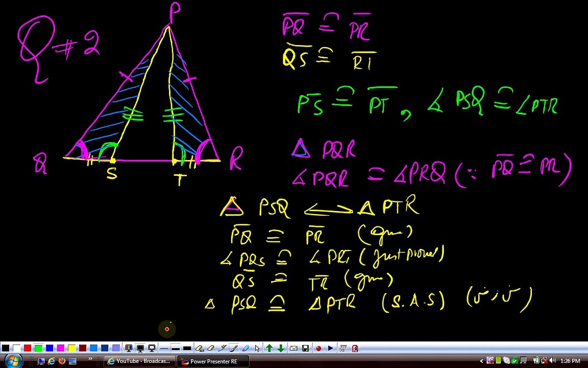Select the magenta pen color
The height and width of the screenshot is (368, 588).
61,348
